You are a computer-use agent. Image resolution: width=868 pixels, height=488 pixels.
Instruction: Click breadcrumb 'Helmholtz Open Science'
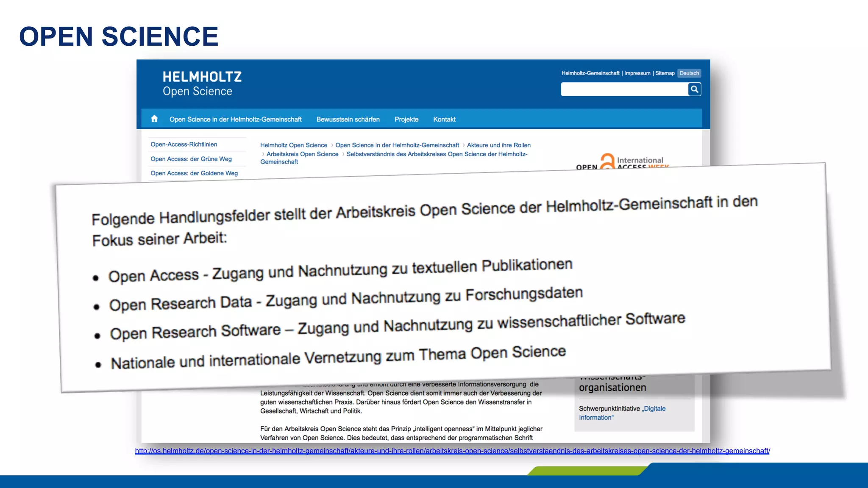[294, 145]
